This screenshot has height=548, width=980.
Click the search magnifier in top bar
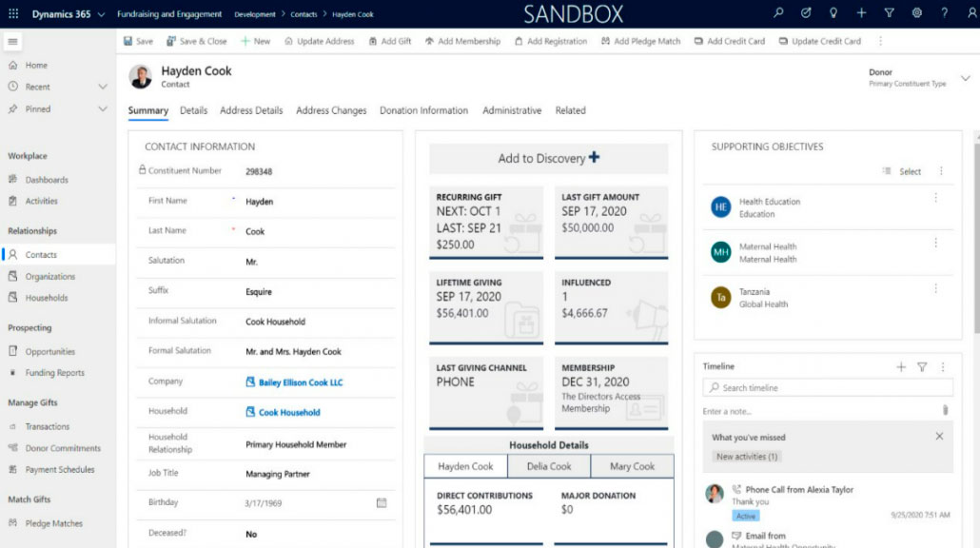pos(778,13)
